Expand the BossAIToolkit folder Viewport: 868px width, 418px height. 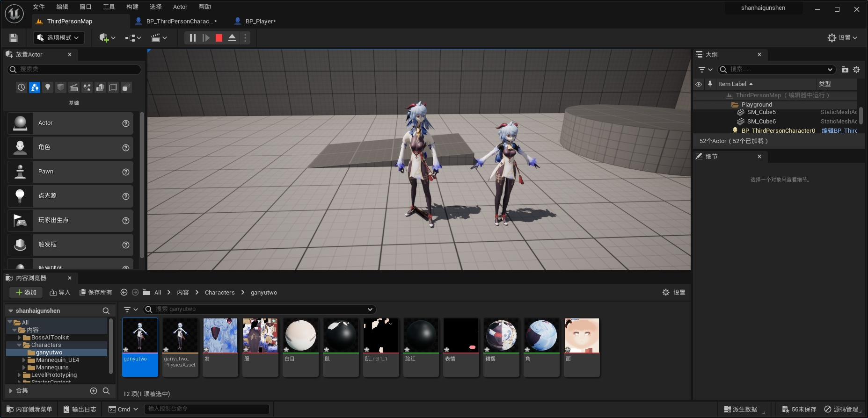19,338
